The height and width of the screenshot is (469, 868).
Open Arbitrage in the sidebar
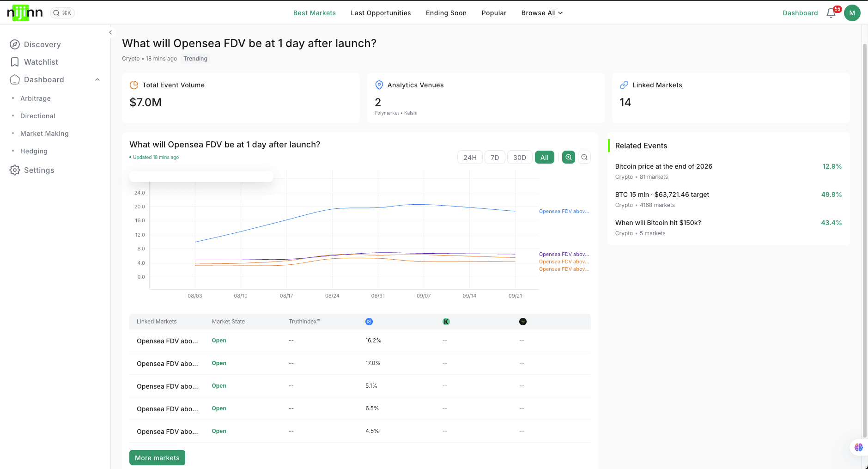click(x=36, y=98)
